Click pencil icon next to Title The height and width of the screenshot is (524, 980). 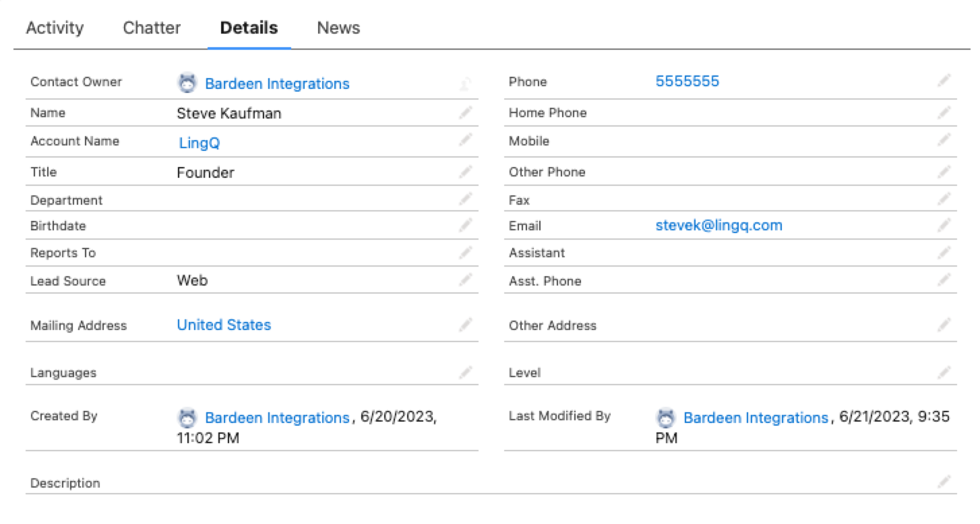click(466, 172)
